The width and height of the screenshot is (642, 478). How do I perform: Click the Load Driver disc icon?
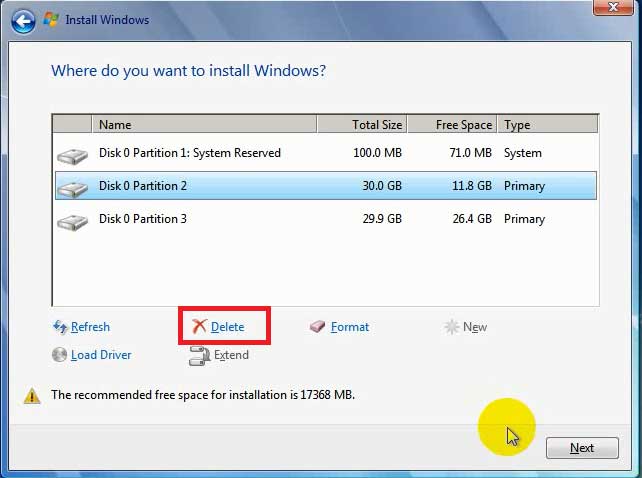pos(59,355)
